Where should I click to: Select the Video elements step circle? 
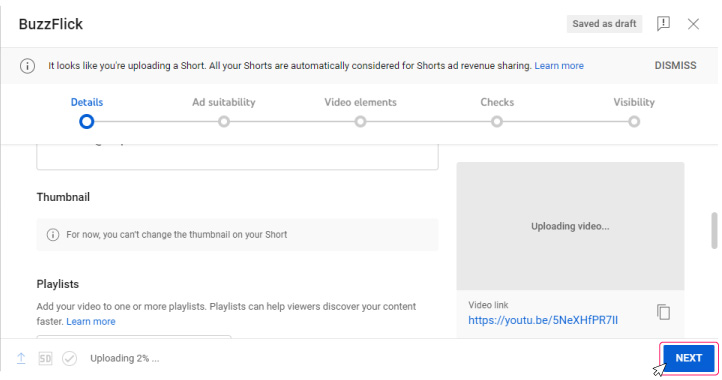(x=361, y=122)
